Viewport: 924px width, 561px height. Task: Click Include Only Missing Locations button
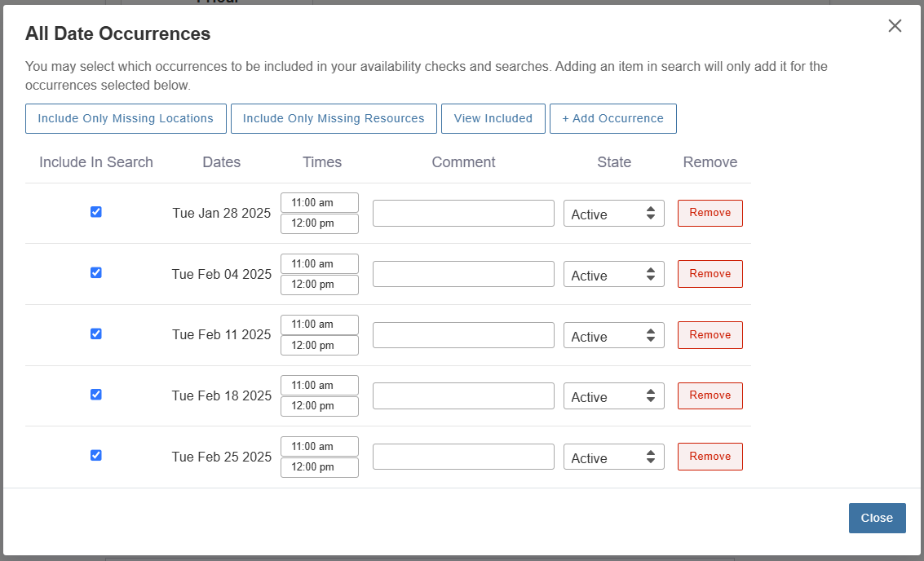click(126, 118)
